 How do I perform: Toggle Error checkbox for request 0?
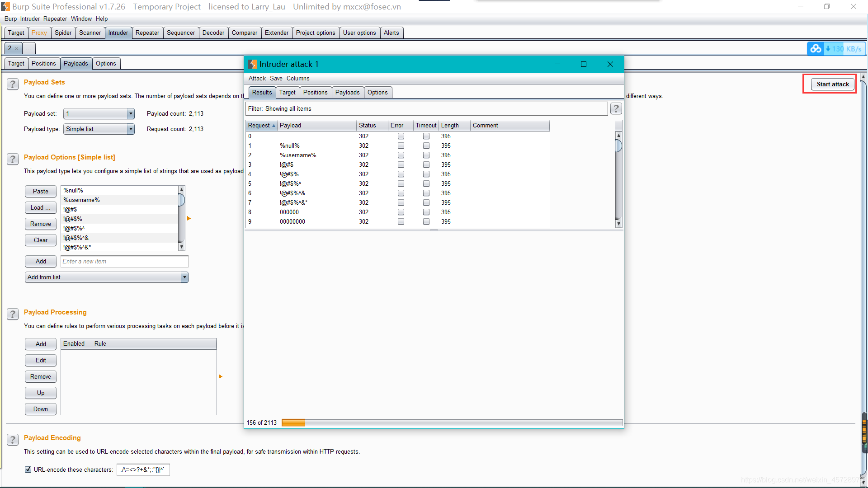click(401, 136)
